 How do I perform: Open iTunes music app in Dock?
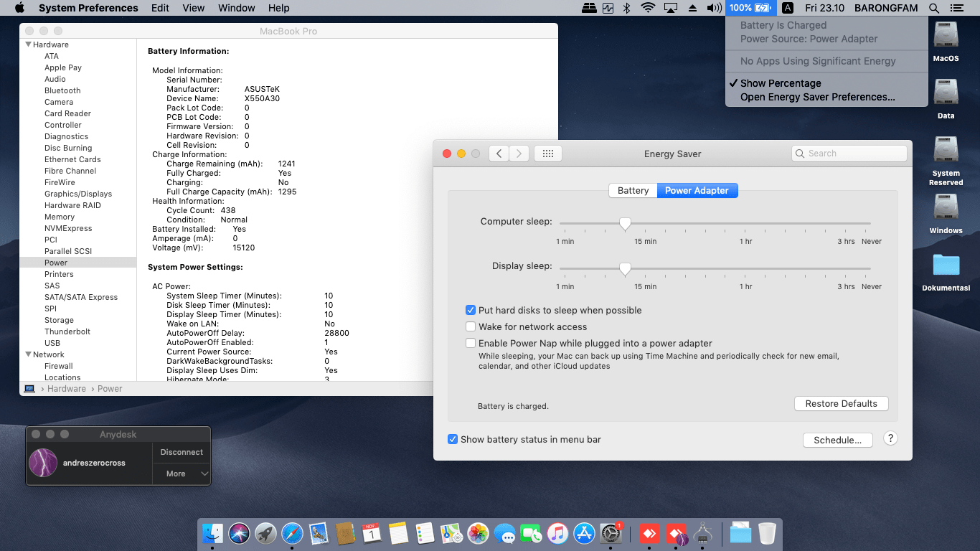[557, 533]
